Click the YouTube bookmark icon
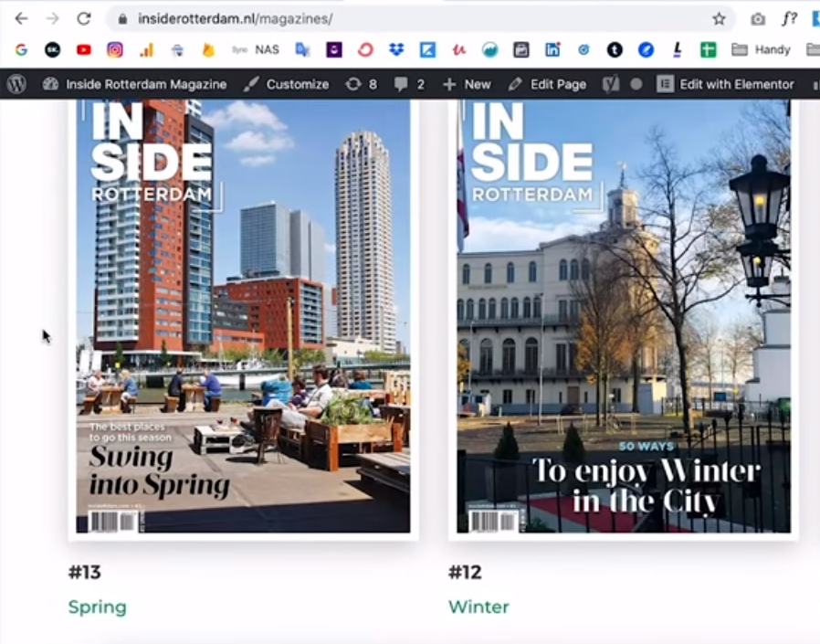The width and height of the screenshot is (820, 644). coord(84,49)
